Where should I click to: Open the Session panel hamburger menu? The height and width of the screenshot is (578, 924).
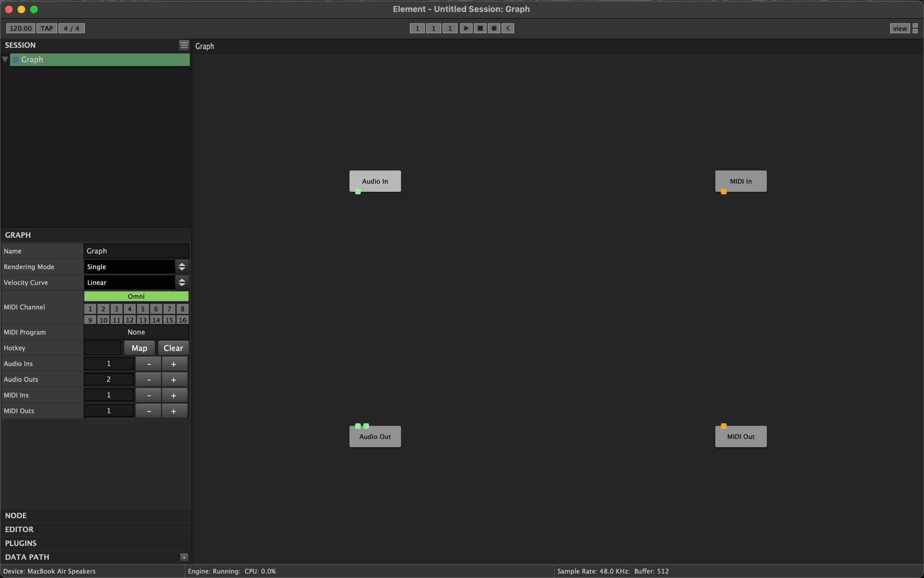pyautogui.click(x=184, y=45)
